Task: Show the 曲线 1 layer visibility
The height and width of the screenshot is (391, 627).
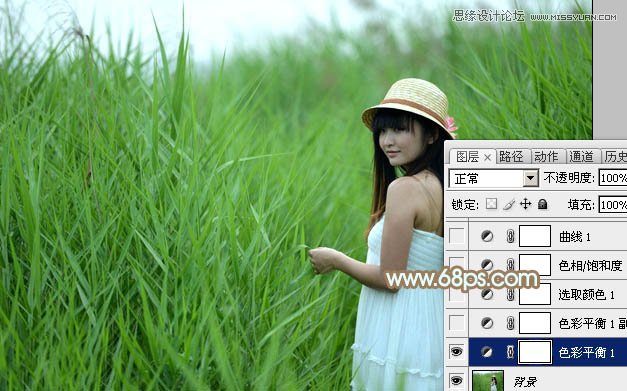Action: point(457,236)
